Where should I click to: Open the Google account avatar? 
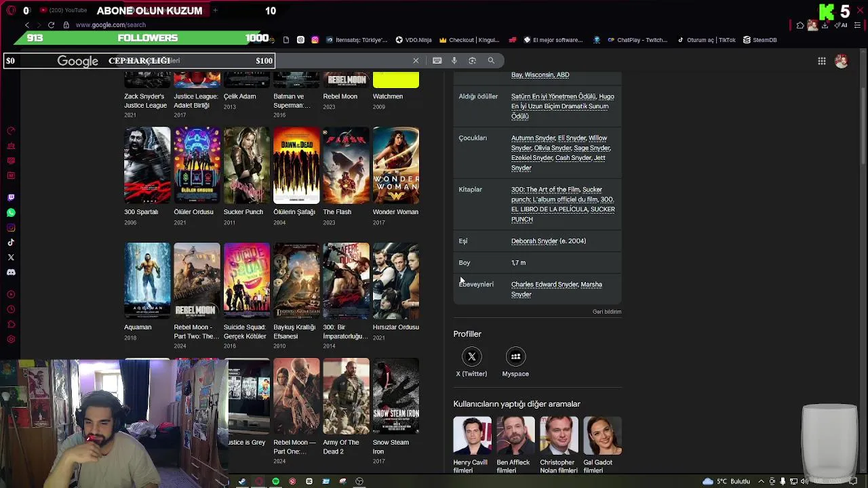coord(842,60)
